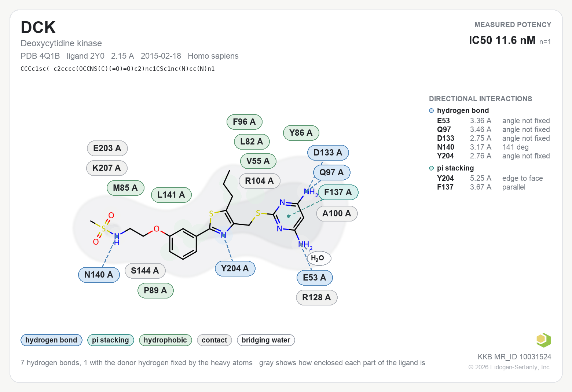Select residue label A100 A
572x392 pixels.
tap(337, 213)
